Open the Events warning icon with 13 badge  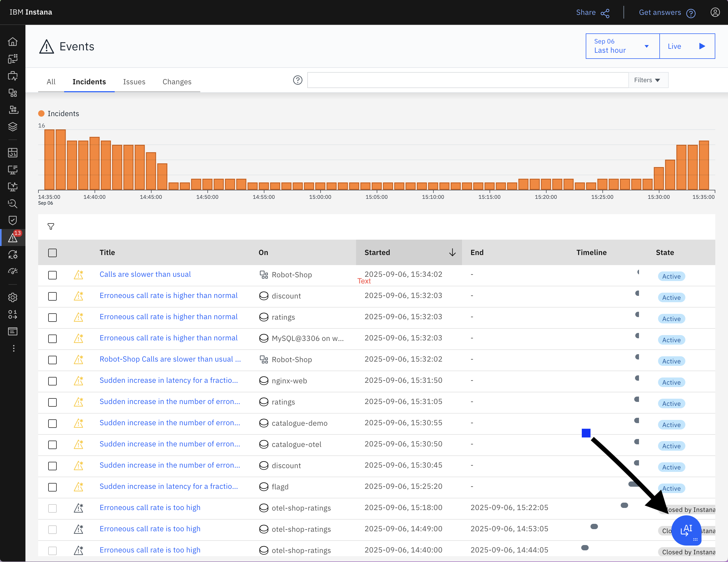click(13, 238)
